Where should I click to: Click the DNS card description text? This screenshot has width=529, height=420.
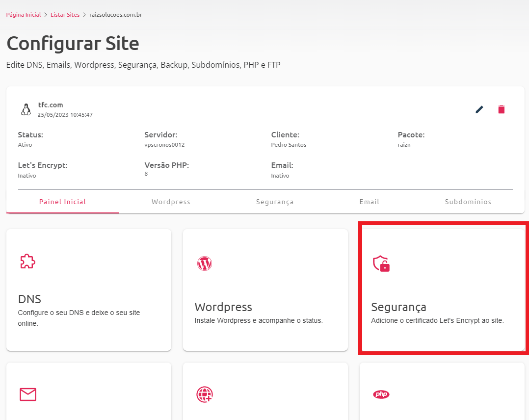tap(79, 318)
